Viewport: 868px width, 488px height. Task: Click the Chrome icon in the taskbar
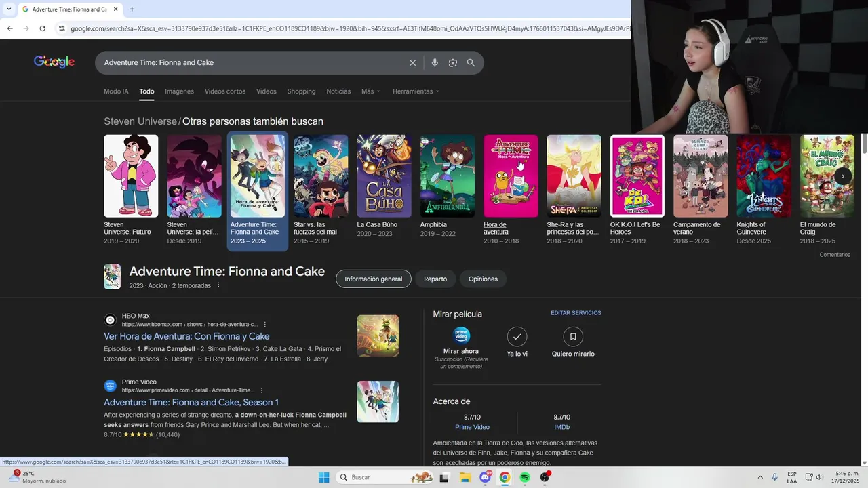coord(505,477)
